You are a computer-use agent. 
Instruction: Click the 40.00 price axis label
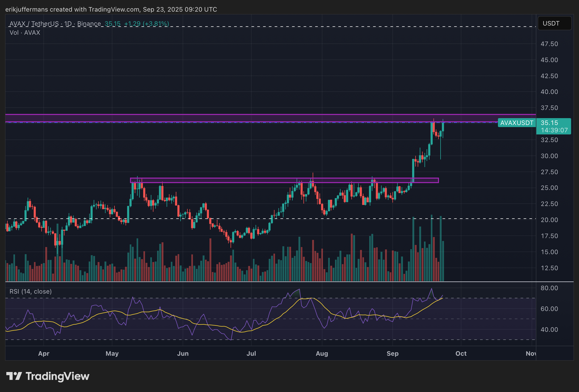click(549, 92)
